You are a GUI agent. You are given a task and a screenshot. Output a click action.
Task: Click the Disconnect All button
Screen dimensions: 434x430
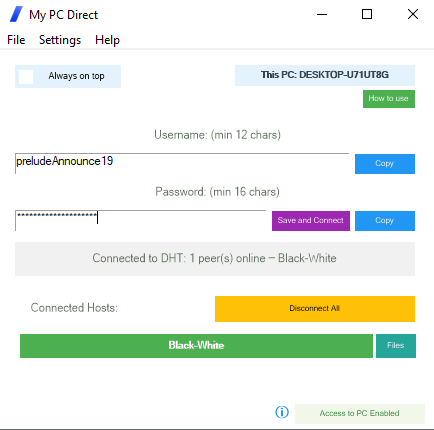315,309
